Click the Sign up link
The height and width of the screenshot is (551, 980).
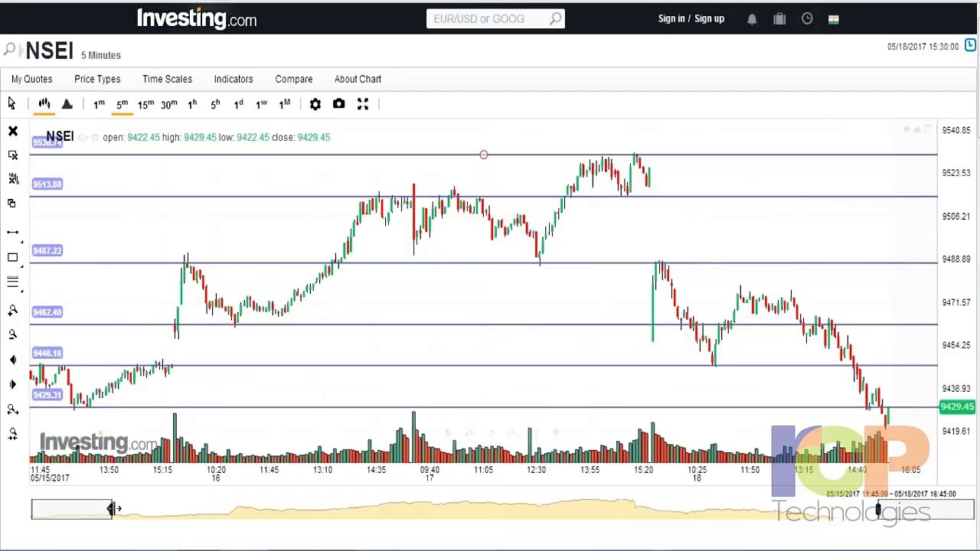[x=709, y=18]
